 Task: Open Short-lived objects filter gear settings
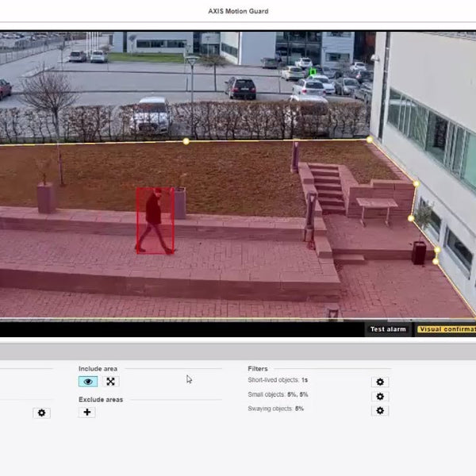pyautogui.click(x=380, y=382)
